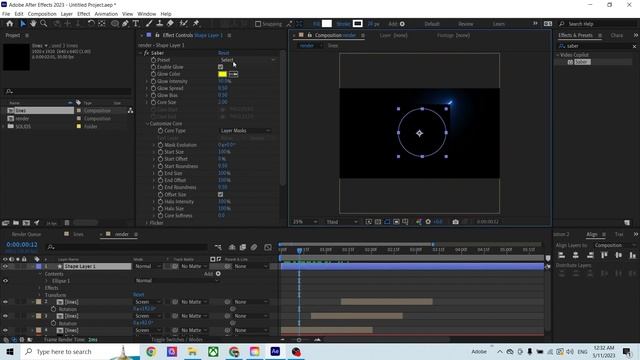Hide lines layer 4 via its eye icon
The image size is (640, 360).
tap(5, 330)
